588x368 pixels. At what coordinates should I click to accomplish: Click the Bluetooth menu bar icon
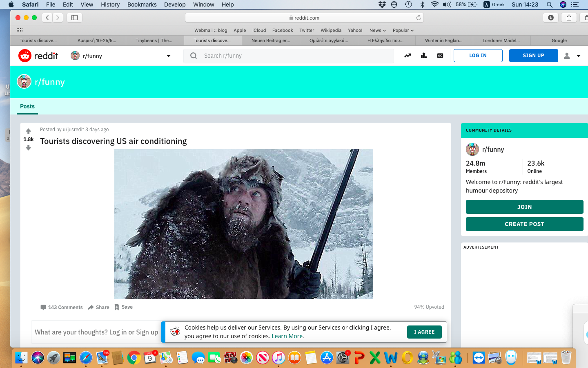pyautogui.click(x=422, y=4)
